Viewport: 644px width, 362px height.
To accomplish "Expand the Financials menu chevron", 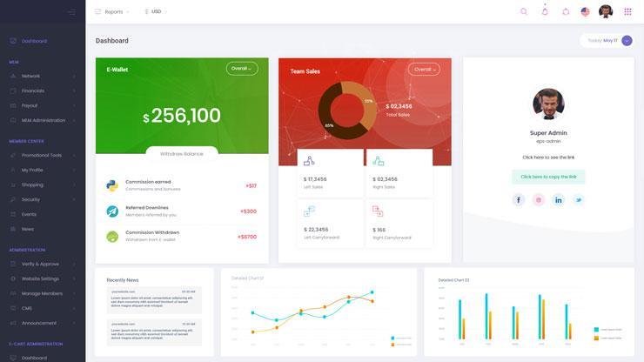I will [74, 90].
